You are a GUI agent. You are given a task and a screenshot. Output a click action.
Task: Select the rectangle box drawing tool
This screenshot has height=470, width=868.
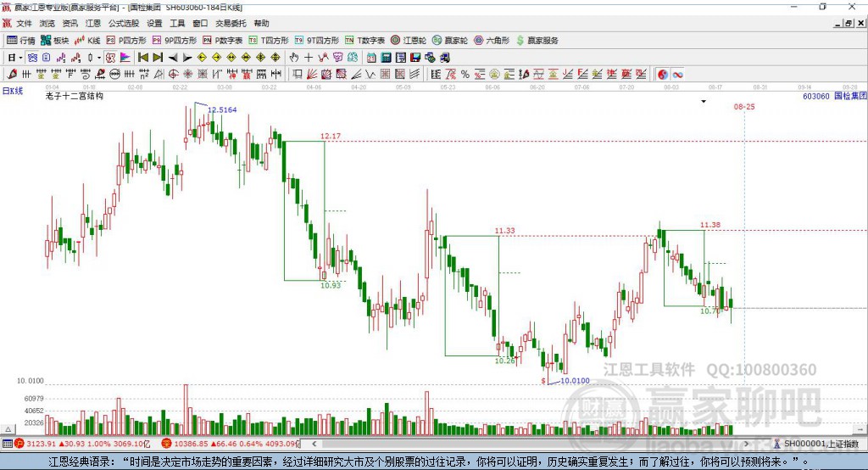tap(298, 75)
